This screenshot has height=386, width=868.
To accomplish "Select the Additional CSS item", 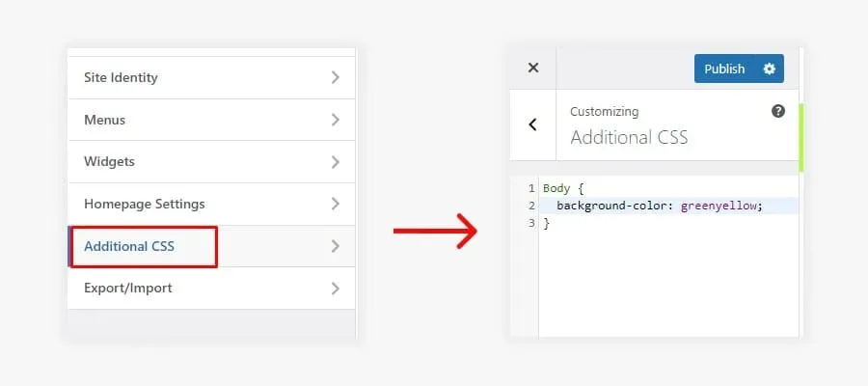I will 211,246.
